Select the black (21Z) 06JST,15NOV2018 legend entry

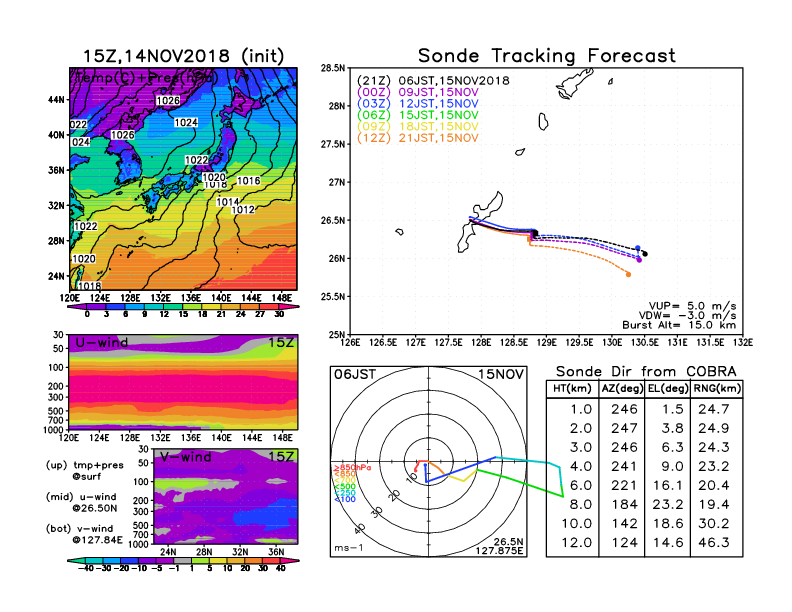[433, 80]
